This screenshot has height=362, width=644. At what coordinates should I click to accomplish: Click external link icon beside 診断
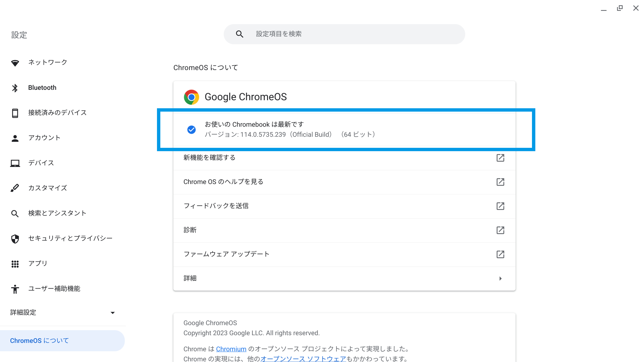tap(500, 230)
